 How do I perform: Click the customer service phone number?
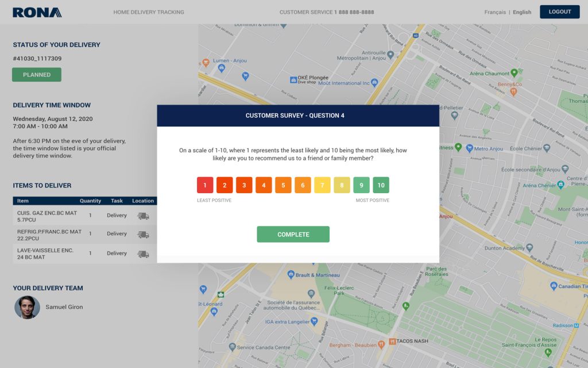354,12
